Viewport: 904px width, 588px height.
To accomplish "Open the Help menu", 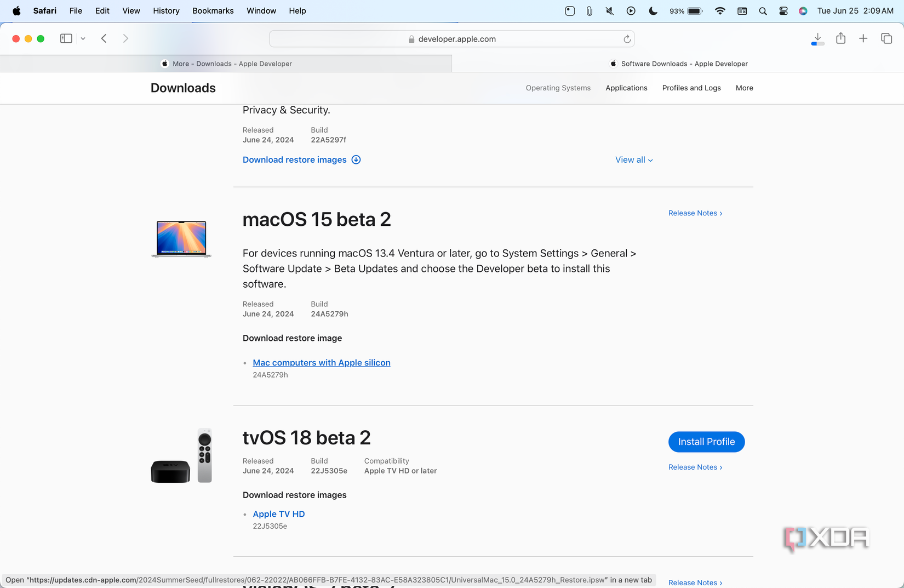I will click(297, 11).
